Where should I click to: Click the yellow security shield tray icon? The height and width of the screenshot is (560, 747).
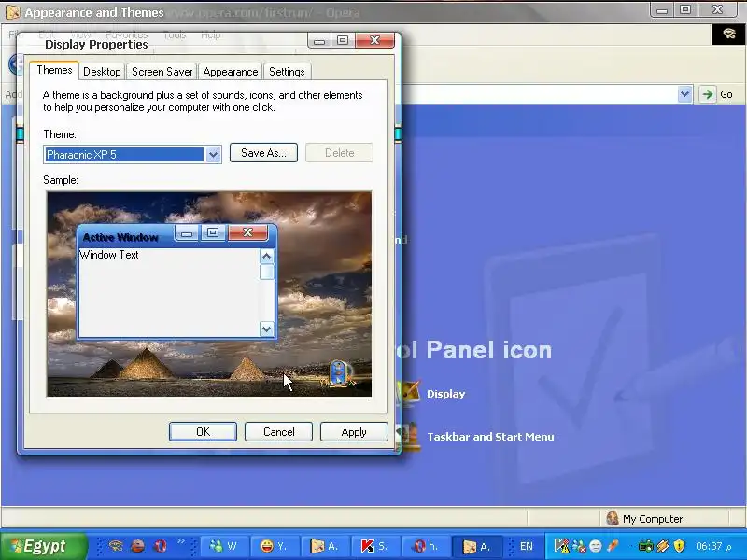tap(679, 546)
